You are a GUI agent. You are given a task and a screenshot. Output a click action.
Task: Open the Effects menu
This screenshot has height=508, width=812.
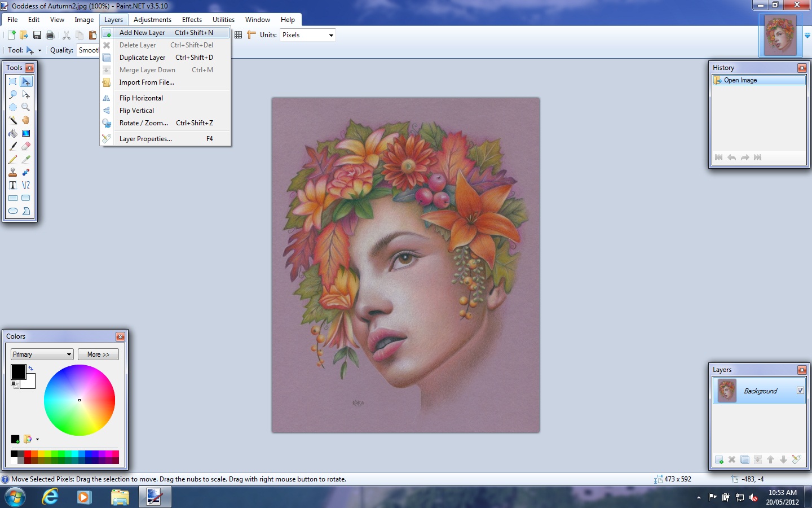pos(192,19)
